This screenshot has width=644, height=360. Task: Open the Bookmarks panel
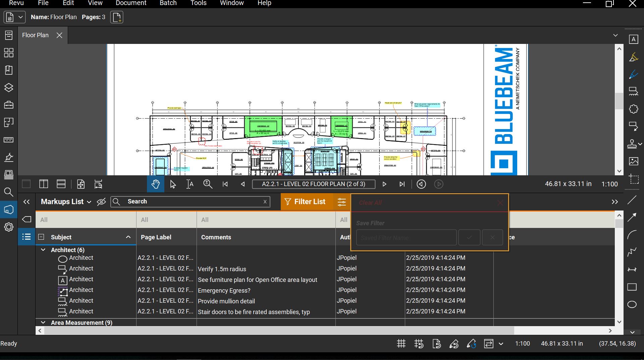click(x=8, y=70)
